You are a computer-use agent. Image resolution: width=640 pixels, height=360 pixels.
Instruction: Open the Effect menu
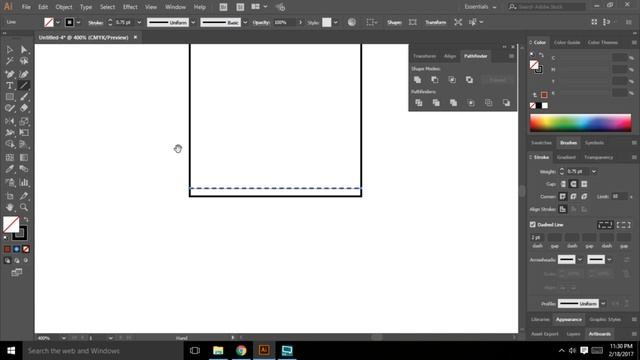[x=130, y=7]
